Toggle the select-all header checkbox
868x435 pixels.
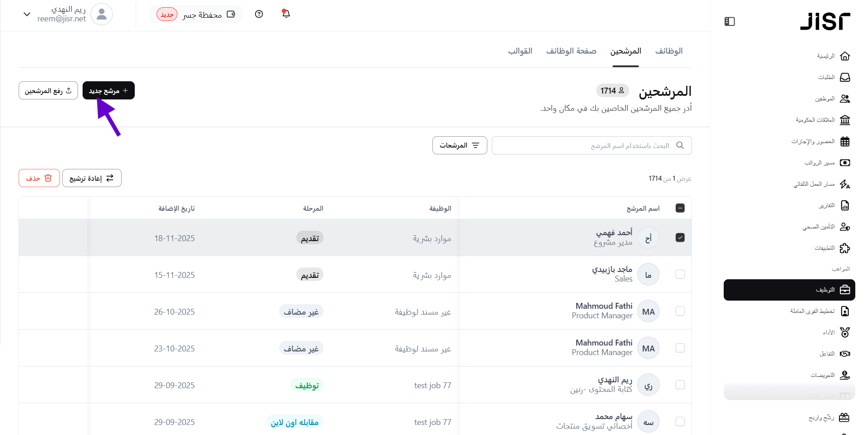(x=680, y=208)
